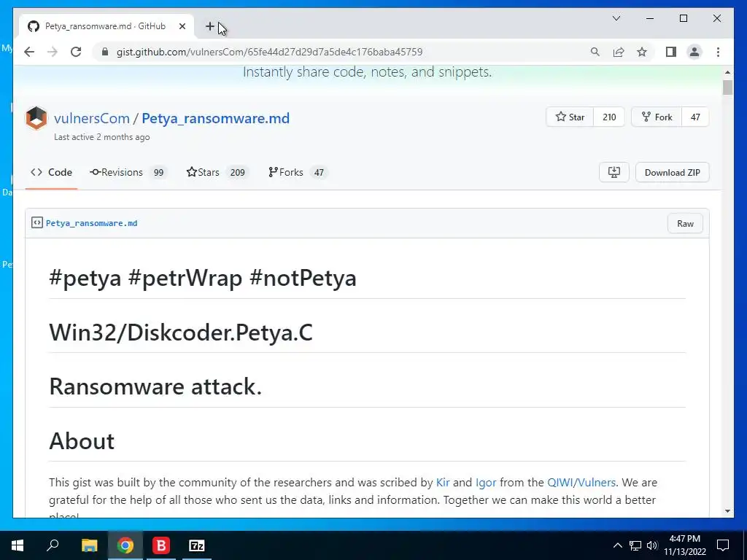Reload the page with the refresh icon
Screen dimensions: 747x560
pos(76,52)
